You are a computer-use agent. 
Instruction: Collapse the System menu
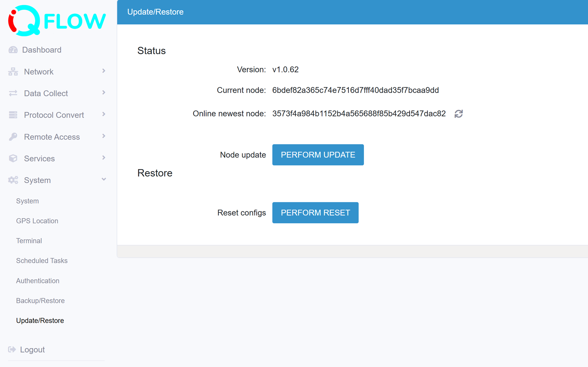[x=103, y=179]
